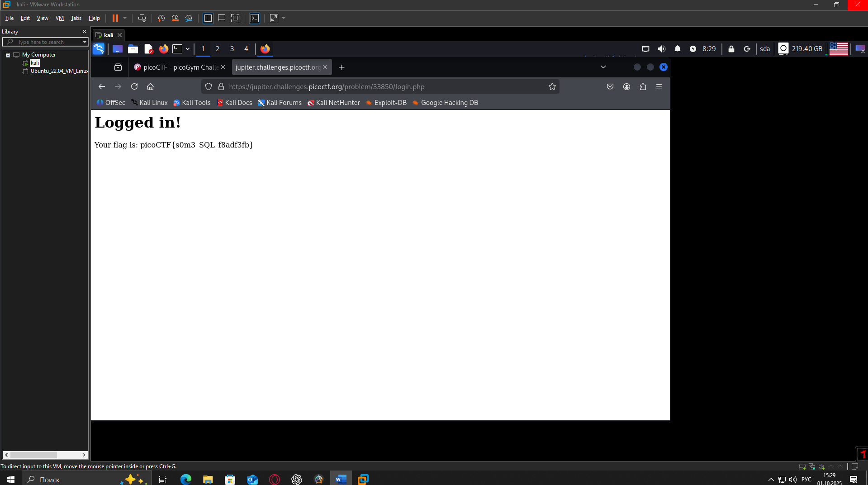Toggle the thumbnail bar in VMware

(221, 18)
